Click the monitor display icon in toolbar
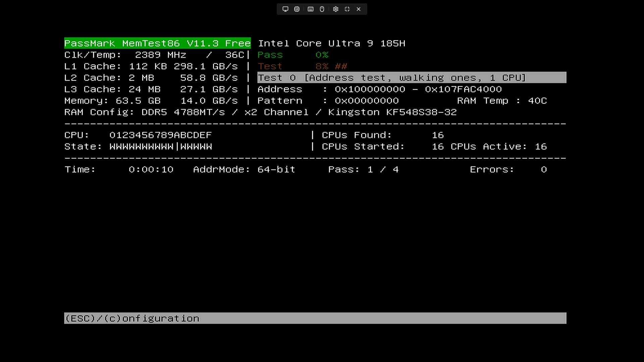644x362 pixels. pos(285,9)
